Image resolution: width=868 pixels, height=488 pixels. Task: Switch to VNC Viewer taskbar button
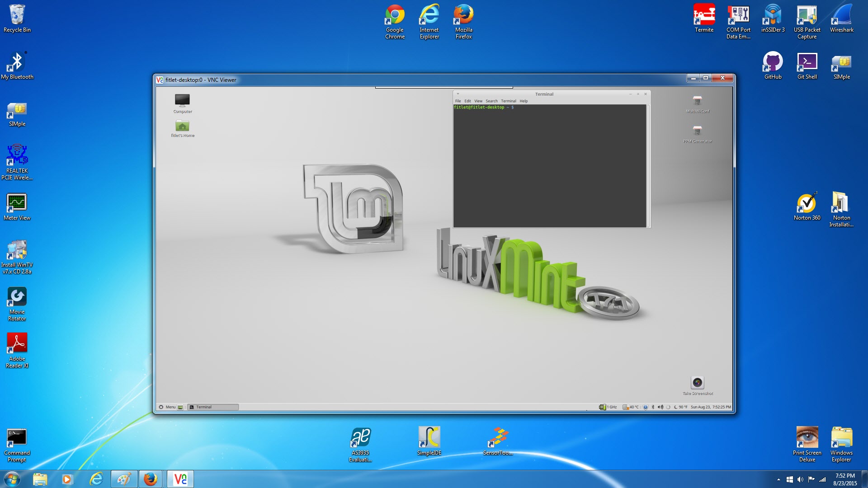pyautogui.click(x=180, y=479)
